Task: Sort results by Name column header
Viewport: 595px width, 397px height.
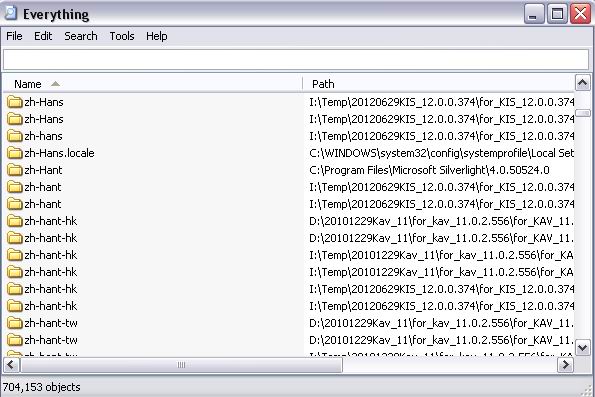Action: tap(153, 84)
